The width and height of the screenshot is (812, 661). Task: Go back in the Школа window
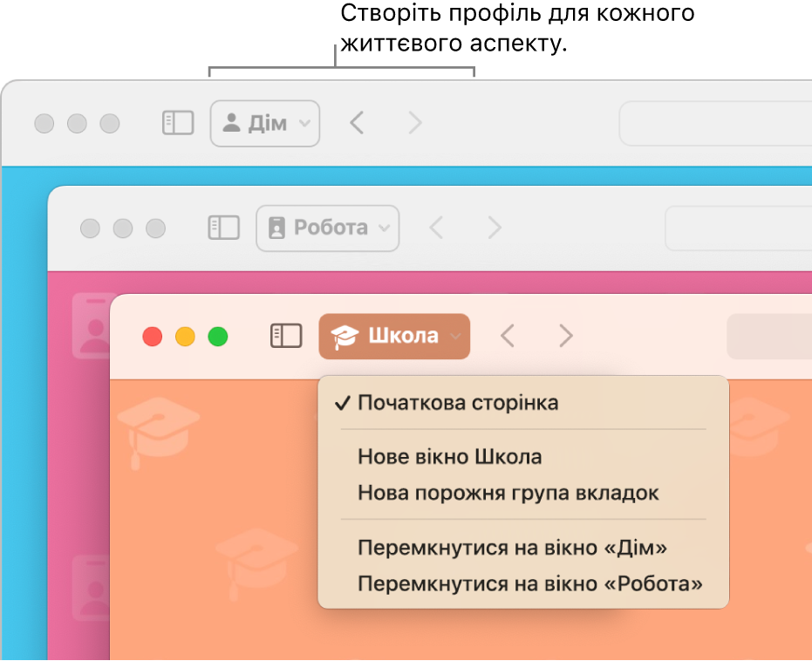click(508, 336)
